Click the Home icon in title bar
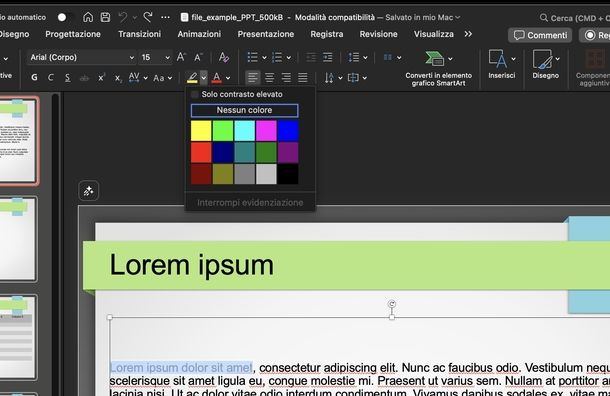Viewport: 610px width, 396px height. click(x=88, y=17)
